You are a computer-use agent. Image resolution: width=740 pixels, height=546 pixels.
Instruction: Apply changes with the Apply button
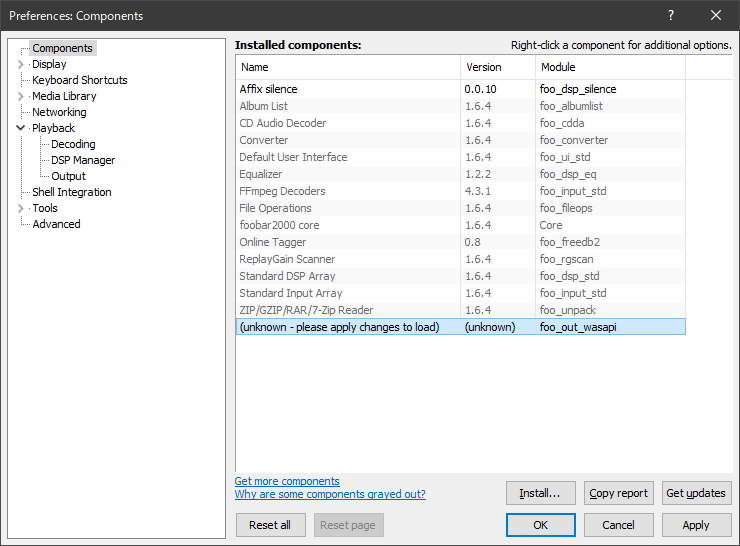696,525
